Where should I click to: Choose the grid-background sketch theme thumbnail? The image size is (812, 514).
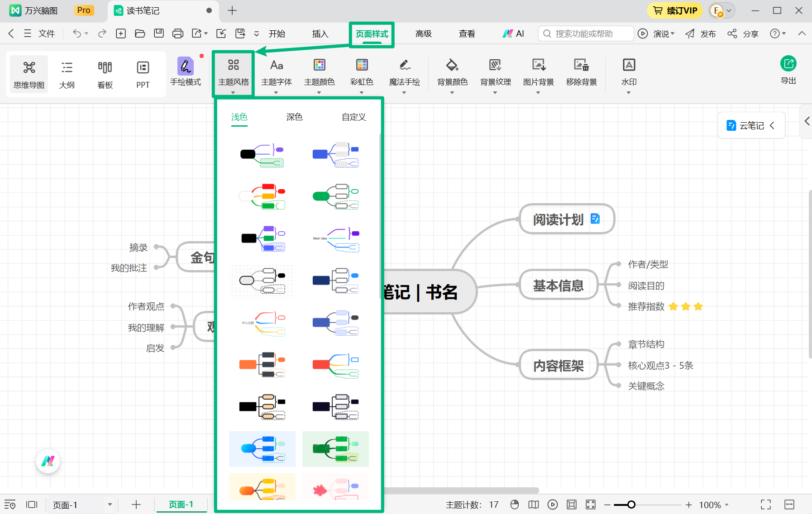pos(262,281)
